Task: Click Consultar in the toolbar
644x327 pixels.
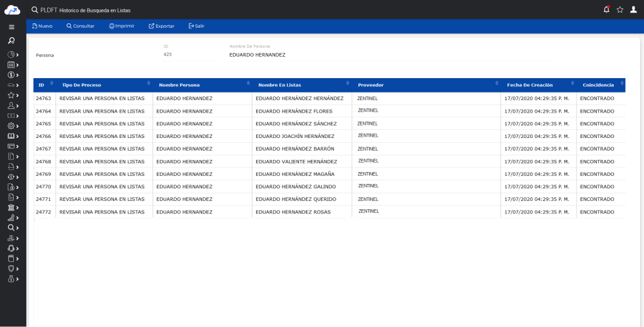Action: [81, 26]
